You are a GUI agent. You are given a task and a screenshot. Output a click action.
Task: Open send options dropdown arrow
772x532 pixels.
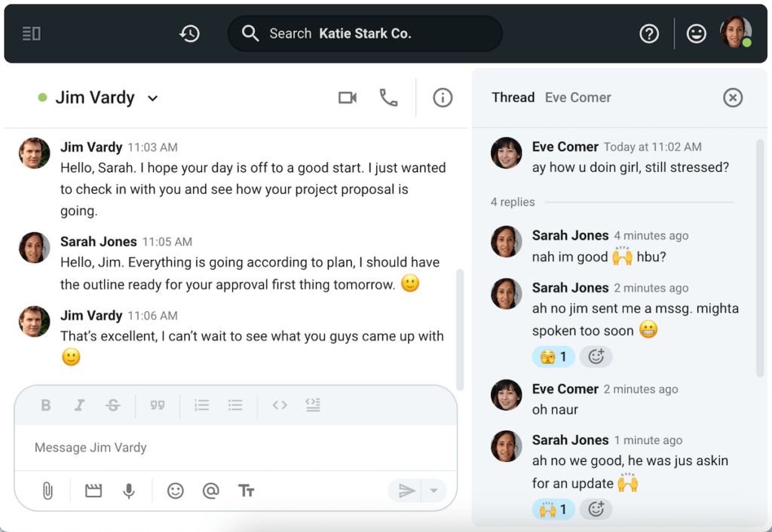pos(433,491)
